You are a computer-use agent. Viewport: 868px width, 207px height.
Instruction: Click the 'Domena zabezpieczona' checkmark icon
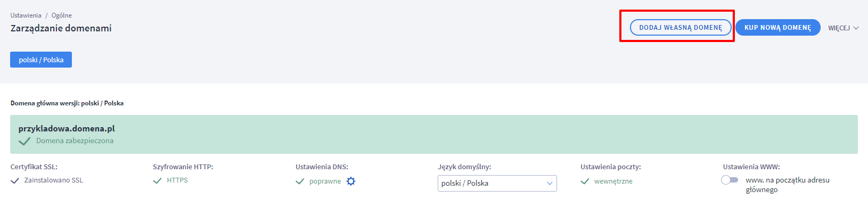pyautogui.click(x=24, y=142)
